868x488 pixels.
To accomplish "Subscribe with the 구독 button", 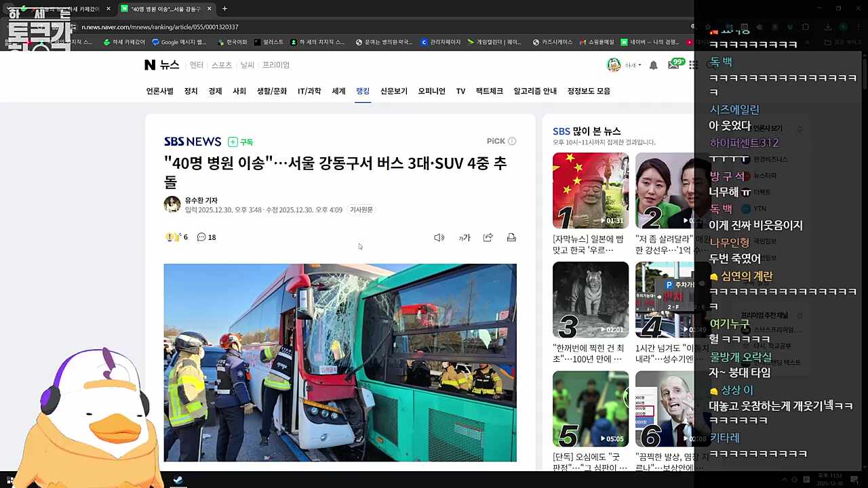I will tap(241, 142).
